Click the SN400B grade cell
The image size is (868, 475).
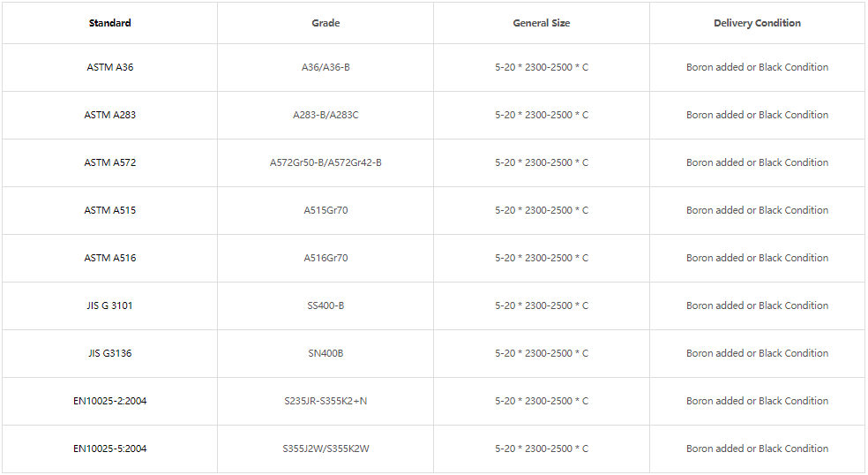[x=325, y=353]
